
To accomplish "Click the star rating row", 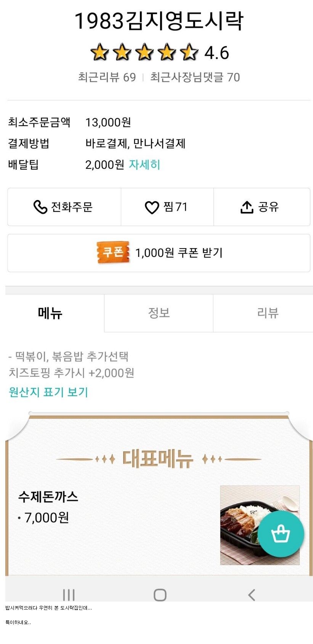I will 159,53.
